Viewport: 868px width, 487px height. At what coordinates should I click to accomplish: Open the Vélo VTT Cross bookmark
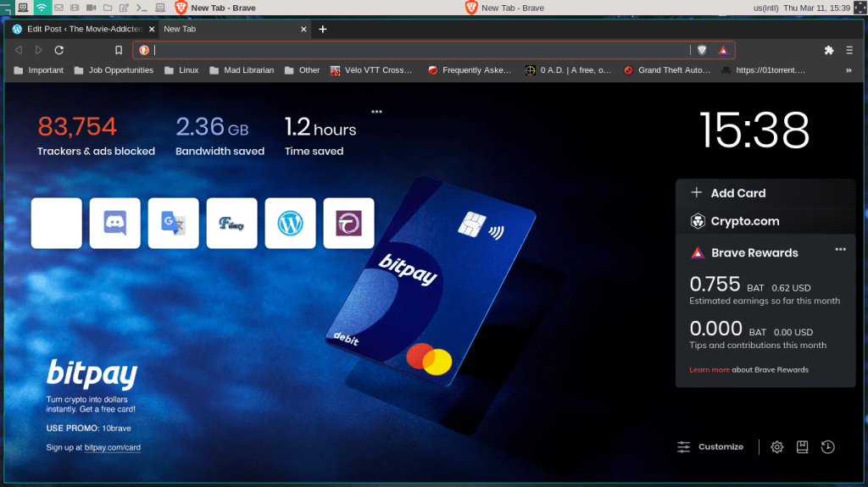[371, 70]
